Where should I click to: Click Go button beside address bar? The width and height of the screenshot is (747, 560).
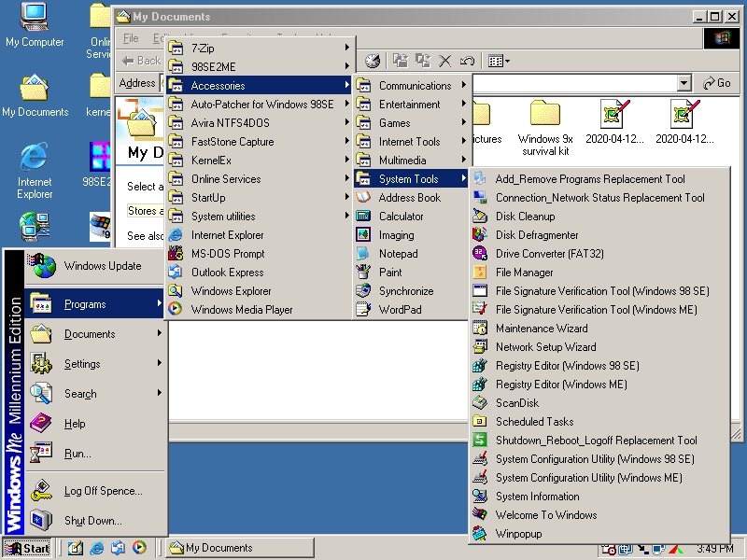[x=717, y=83]
